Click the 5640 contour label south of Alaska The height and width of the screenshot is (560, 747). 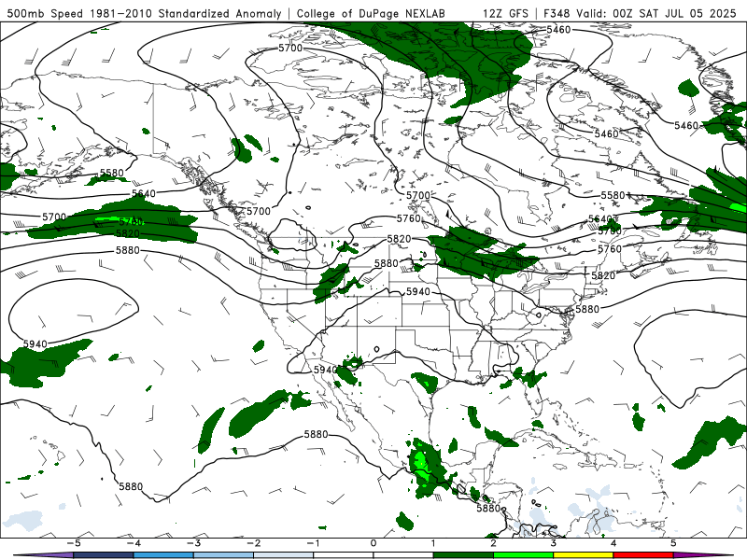click(144, 193)
